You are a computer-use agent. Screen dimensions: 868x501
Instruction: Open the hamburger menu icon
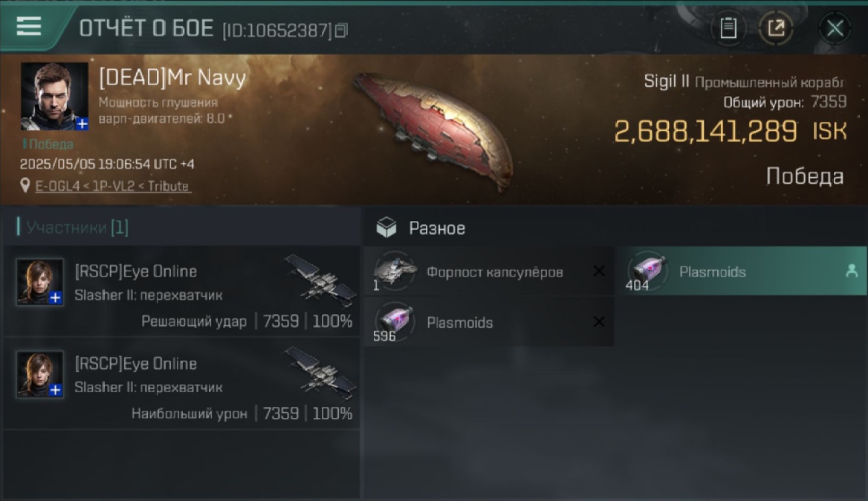click(x=29, y=27)
